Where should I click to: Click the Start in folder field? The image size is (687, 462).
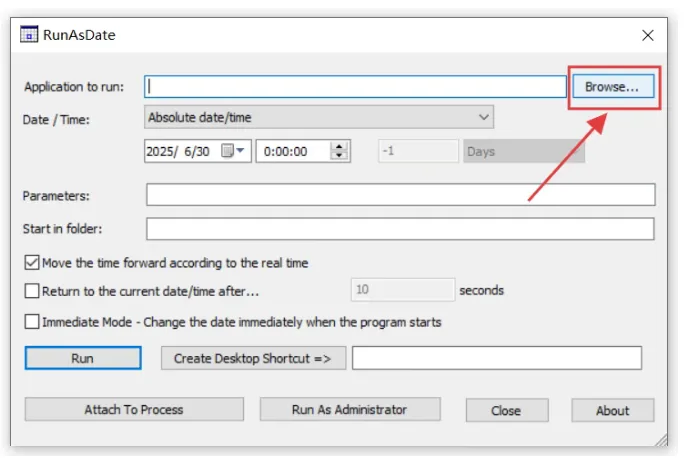tap(400, 229)
